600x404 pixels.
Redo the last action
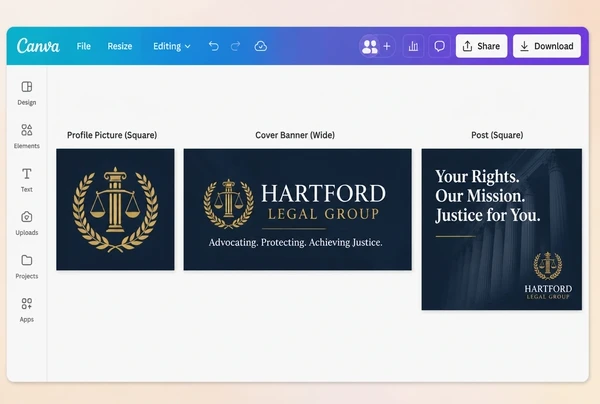point(235,46)
